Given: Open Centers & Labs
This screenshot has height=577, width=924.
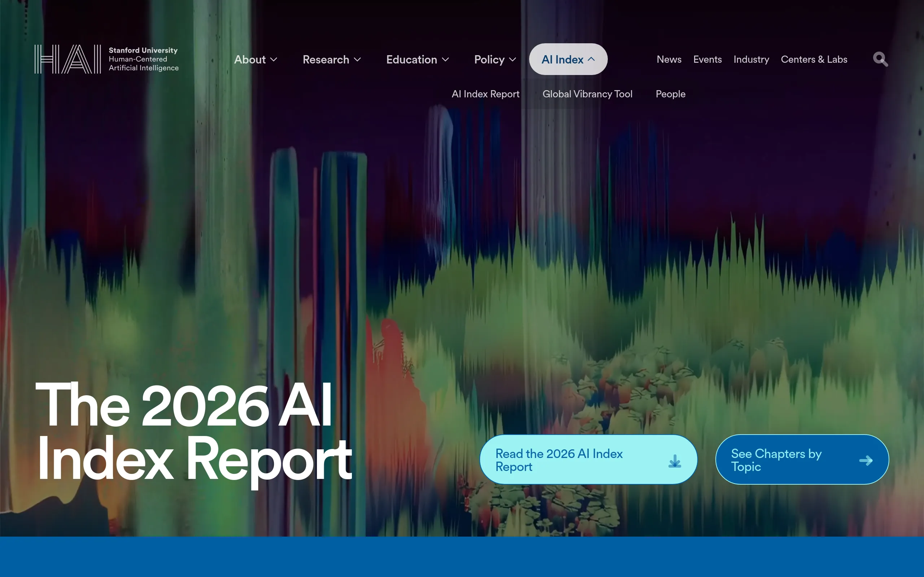Looking at the screenshot, I should point(814,59).
